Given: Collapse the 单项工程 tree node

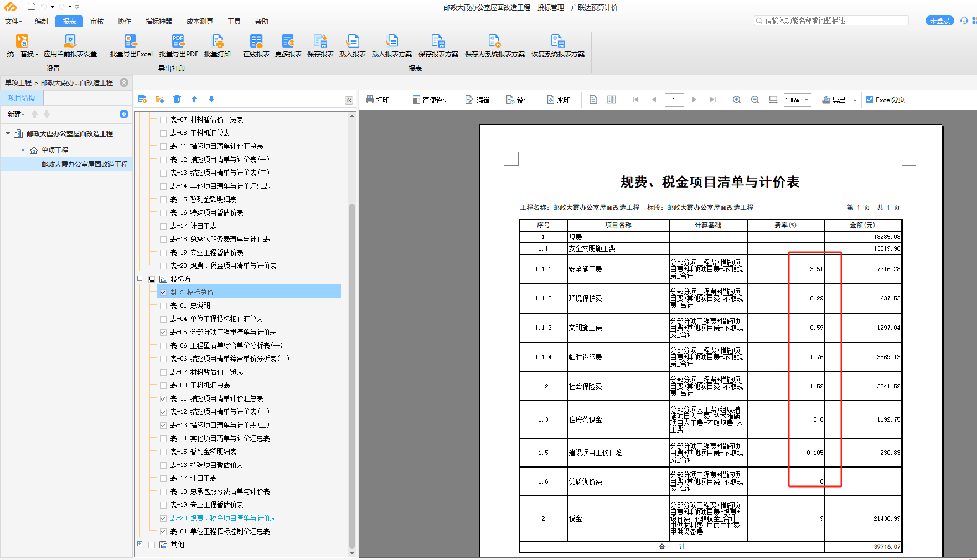Looking at the screenshot, I should 23,150.
